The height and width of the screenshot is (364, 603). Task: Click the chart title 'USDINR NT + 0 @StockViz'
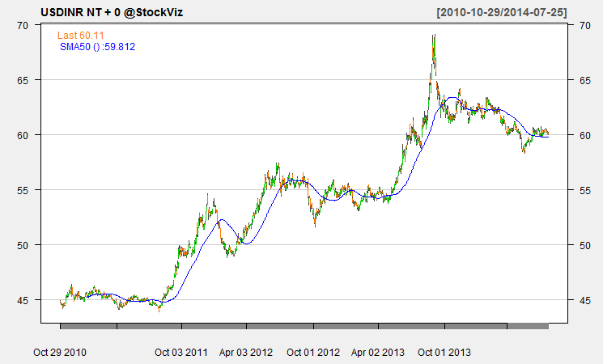point(112,12)
